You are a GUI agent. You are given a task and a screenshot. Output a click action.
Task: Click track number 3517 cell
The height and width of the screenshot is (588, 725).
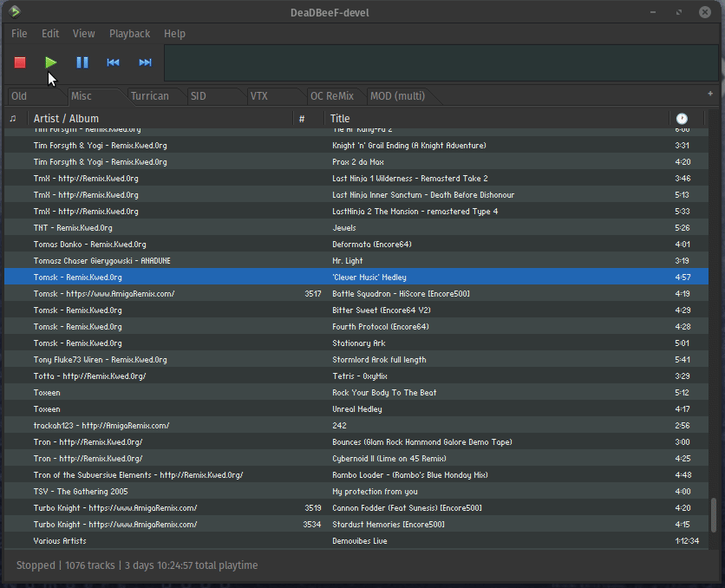click(x=312, y=293)
